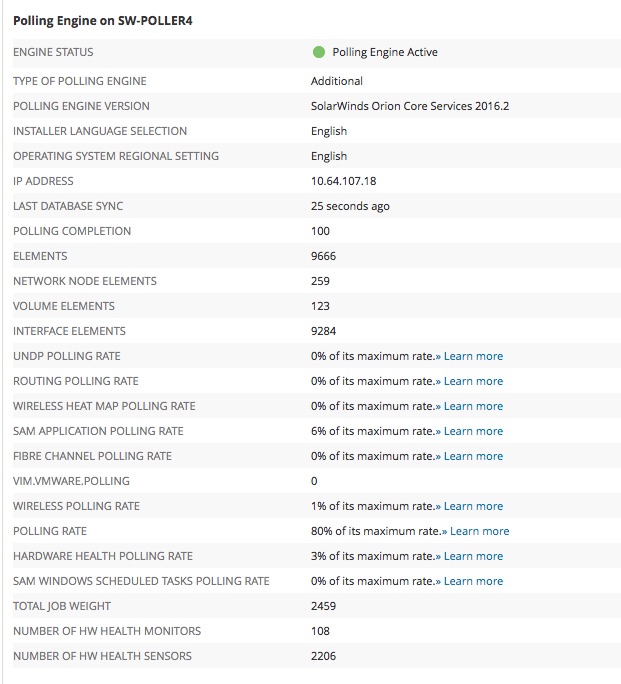The width and height of the screenshot is (621, 684).
Task: Click the value SolarWinds Orion Core Services 2016.2
Action: click(410, 106)
